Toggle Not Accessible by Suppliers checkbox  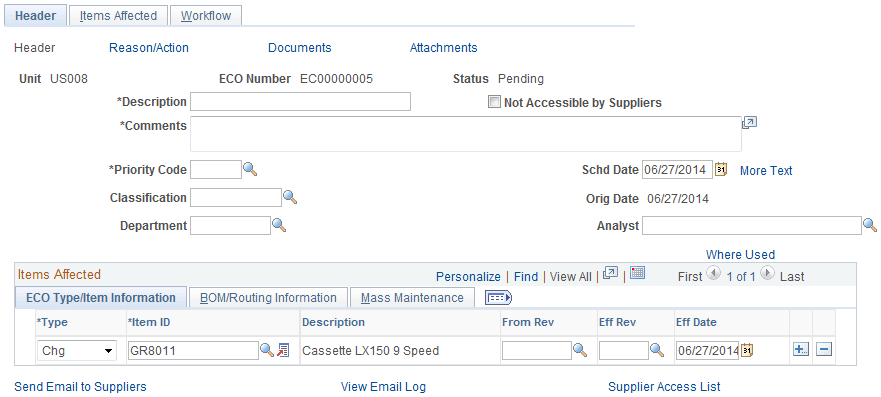(x=494, y=102)
